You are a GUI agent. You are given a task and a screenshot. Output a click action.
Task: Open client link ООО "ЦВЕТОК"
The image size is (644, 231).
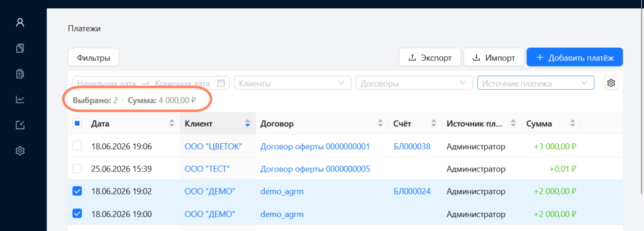click(213, 146)
